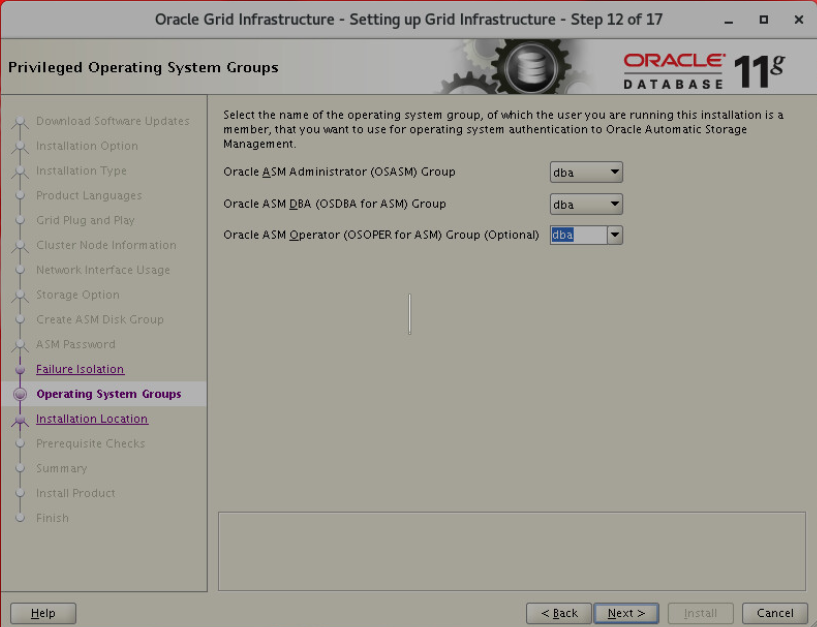
Task: Click the Failure Isolation step marker icon
Action: pyautogui.click(x=20, y=370)
